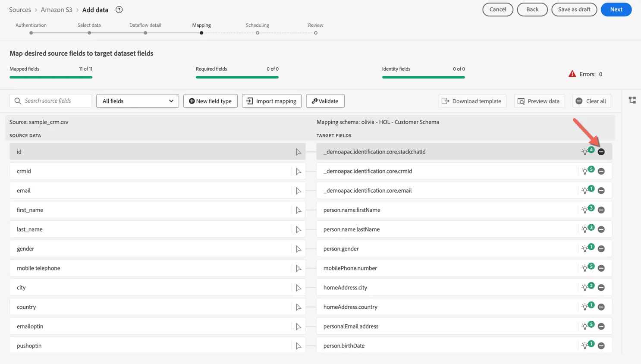Open the Amazon S3 breadcrumb link
Screen dimensions: 641x364
click(57, 9)
